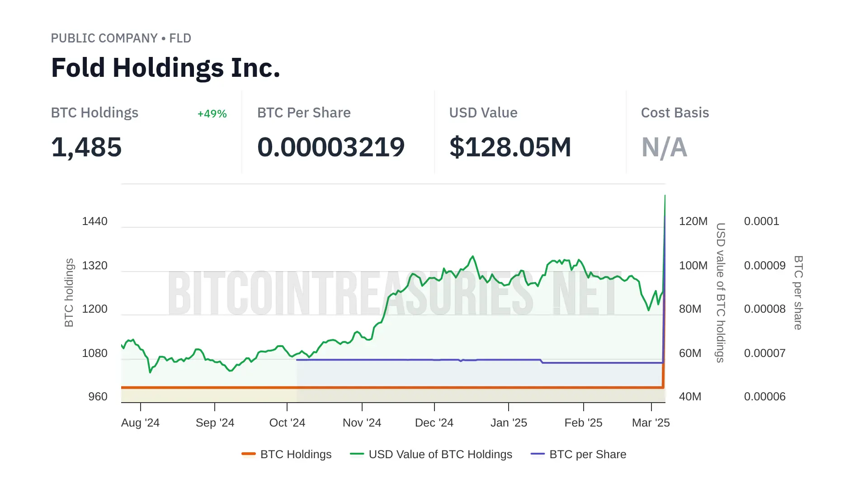Click the 1440 left axis tick label

click(94, 221)
